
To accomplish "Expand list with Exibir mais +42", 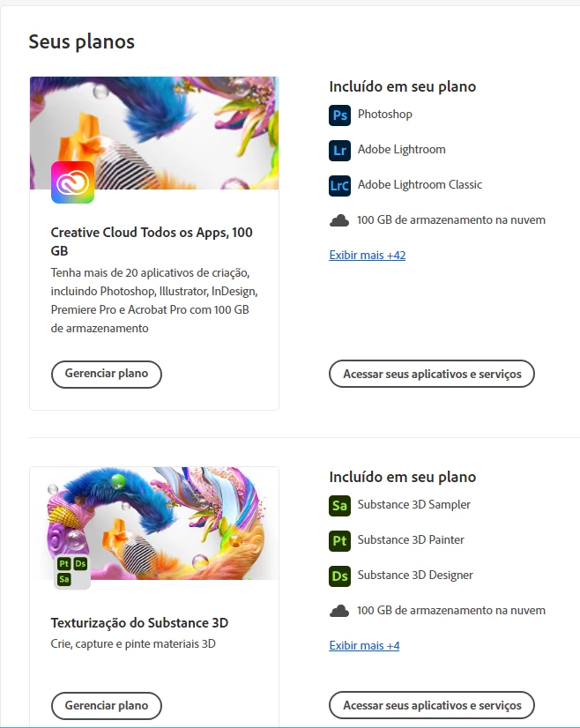I will tap(368, 255).
